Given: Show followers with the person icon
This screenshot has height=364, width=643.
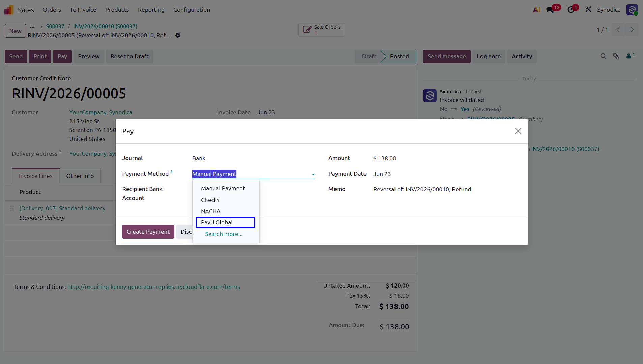Looking at the screenshot, I should [630, 56].
